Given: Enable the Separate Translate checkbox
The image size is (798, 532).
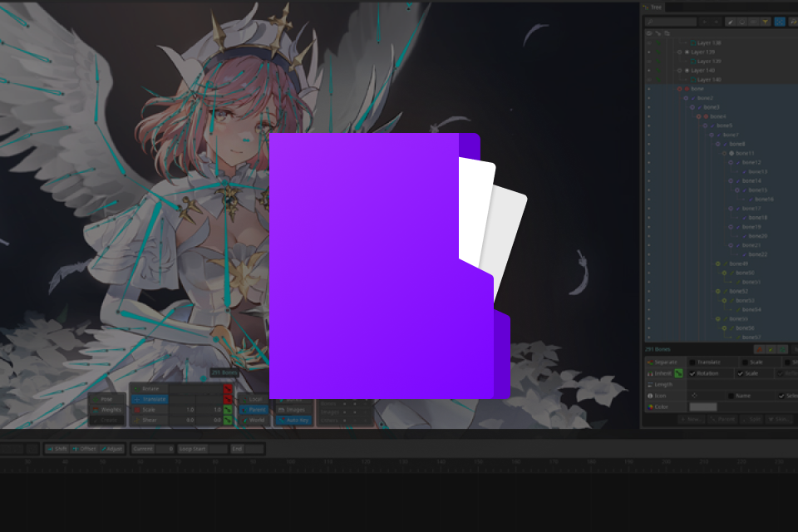Looking at the screenshot, I should [692, 362].
